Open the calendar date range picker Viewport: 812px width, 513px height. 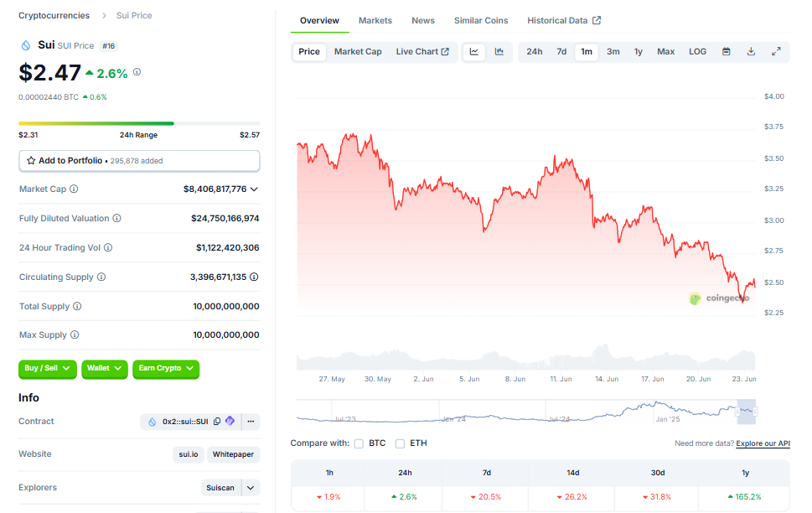pyautogui.click(x=726, y=52)
